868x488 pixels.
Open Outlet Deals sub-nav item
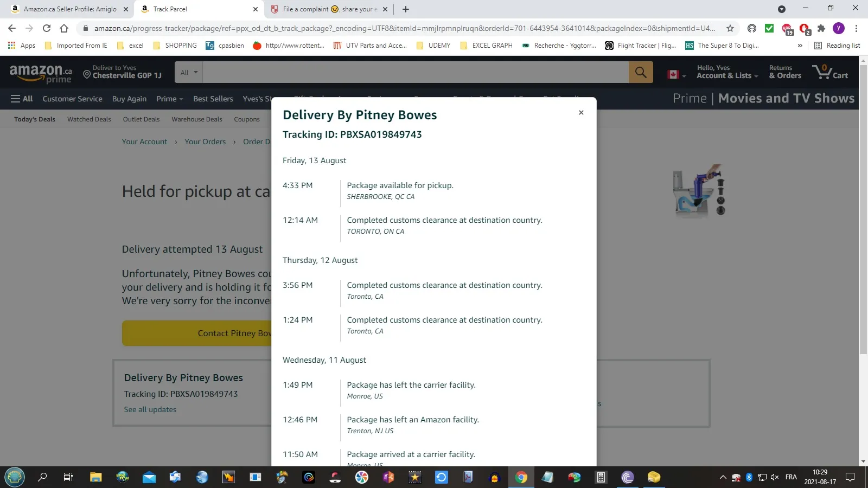[141, 119]
